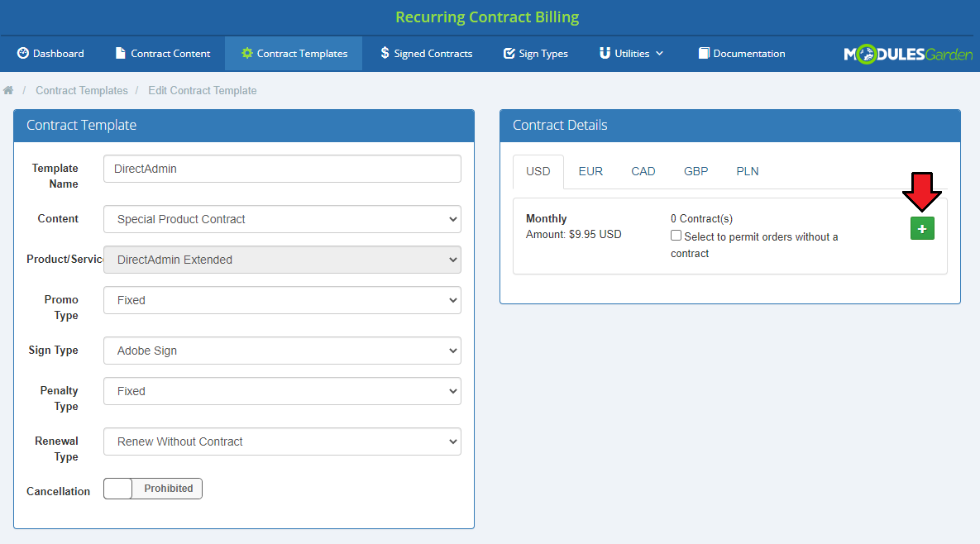Viewport: 980px width, 544px height.
Task: Check permit orders without a contract
Action: (676, 236)
